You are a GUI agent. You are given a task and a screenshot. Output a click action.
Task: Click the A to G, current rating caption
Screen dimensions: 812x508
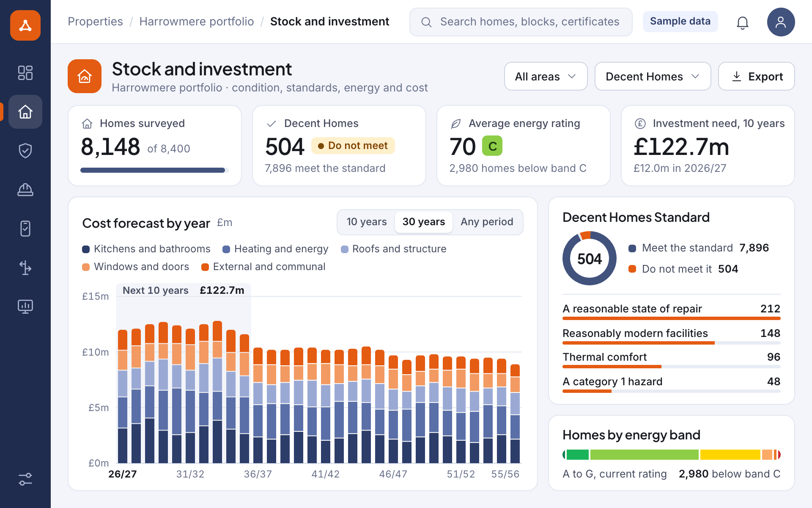[614, 474]
